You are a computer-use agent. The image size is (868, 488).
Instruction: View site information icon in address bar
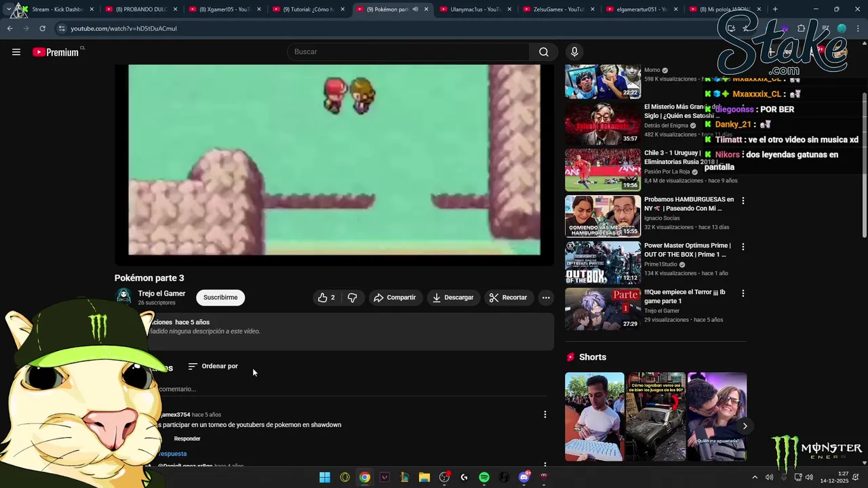(x=62, y=28)
